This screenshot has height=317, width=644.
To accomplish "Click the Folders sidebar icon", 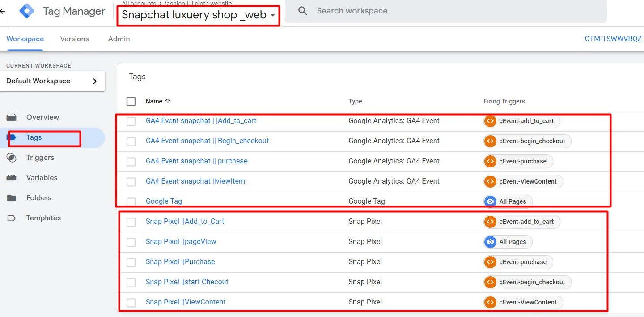I will coord(12,198).
